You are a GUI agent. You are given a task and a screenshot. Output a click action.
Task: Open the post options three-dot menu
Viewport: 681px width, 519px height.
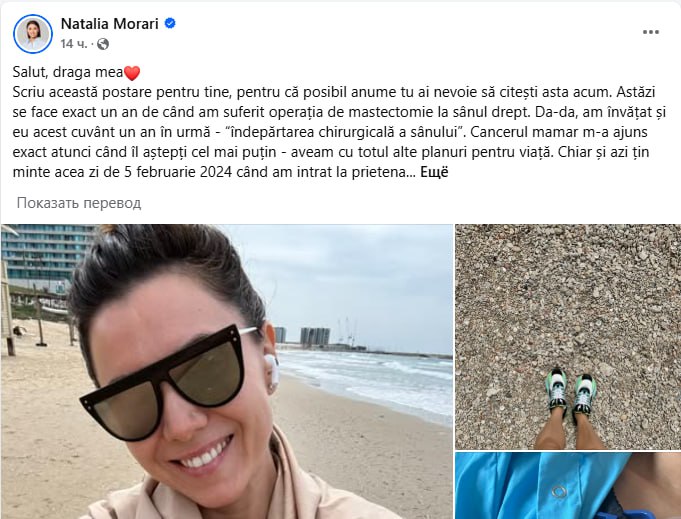(650, 32)
